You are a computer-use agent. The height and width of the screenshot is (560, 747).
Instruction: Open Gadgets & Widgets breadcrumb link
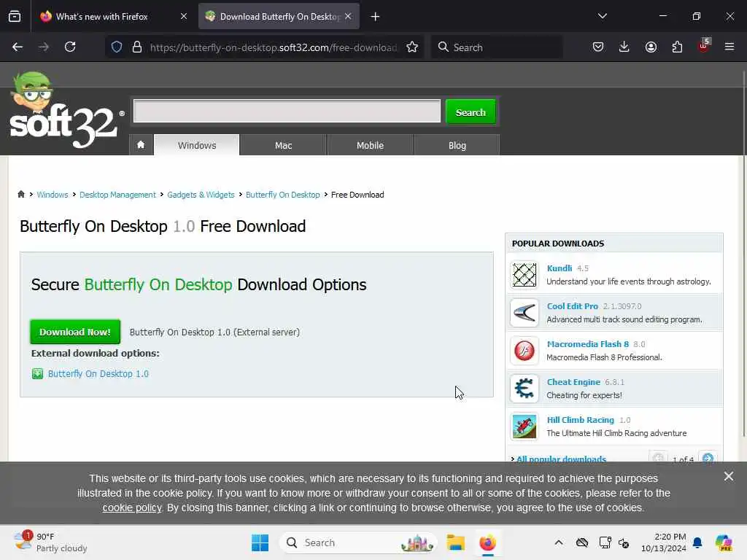point(201,195)
